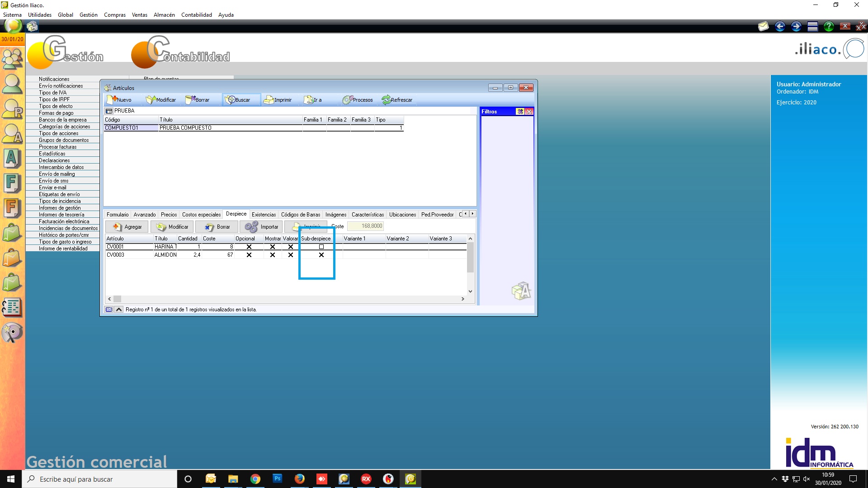
Task: Open the Procesos tool
Action: point(358,100)
